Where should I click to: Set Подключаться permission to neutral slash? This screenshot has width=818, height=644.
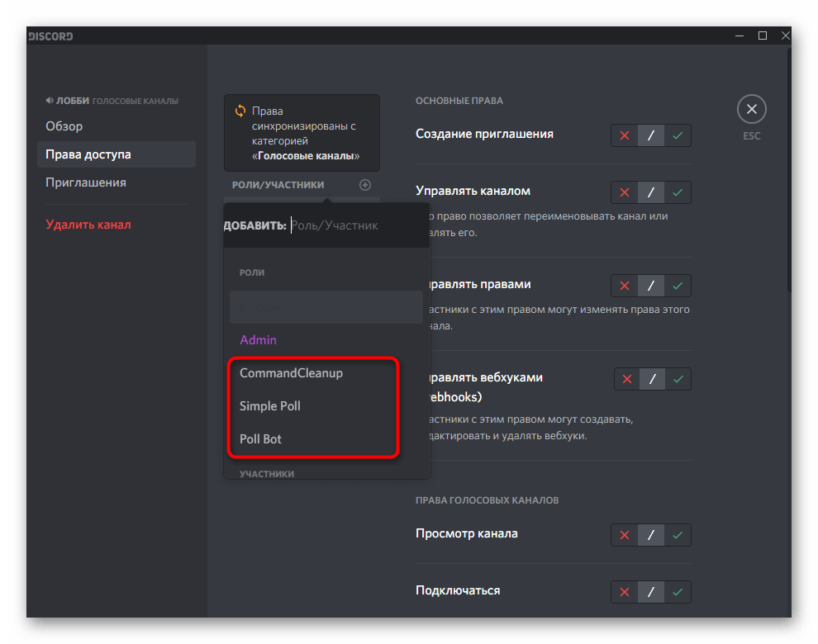click(650, 592)
